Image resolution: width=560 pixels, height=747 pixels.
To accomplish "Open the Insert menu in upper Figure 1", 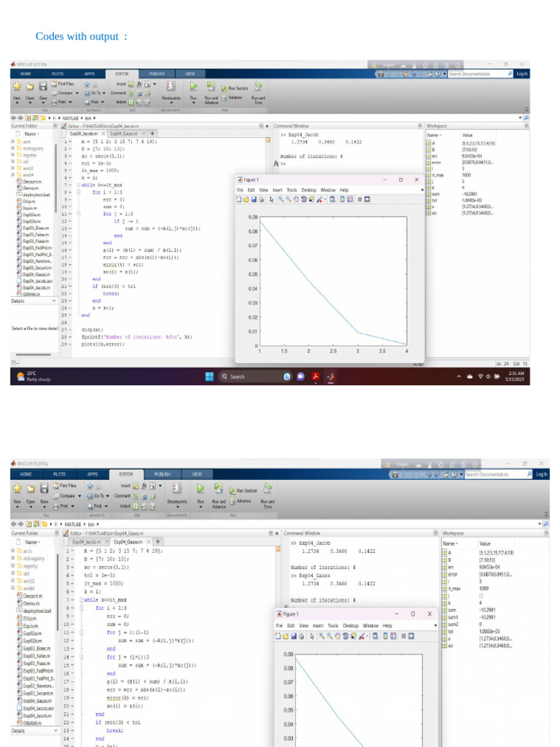I will tap(277, 190).
